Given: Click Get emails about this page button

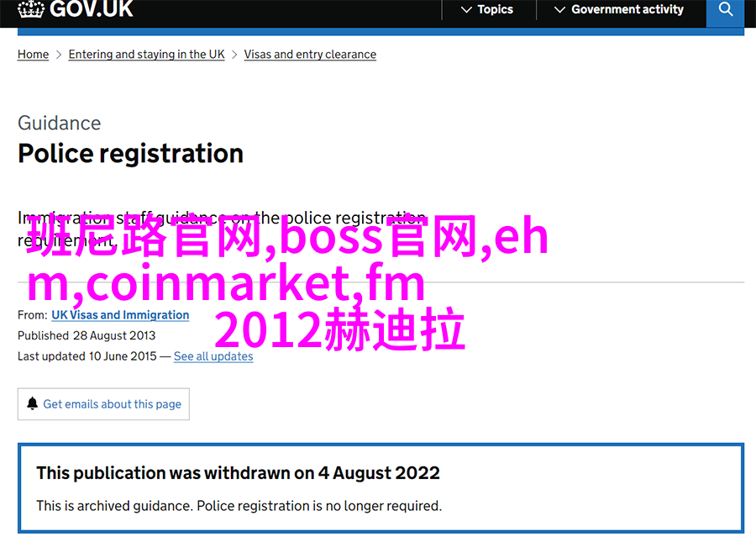Looking at the screenshot, I should coord(103,404).
